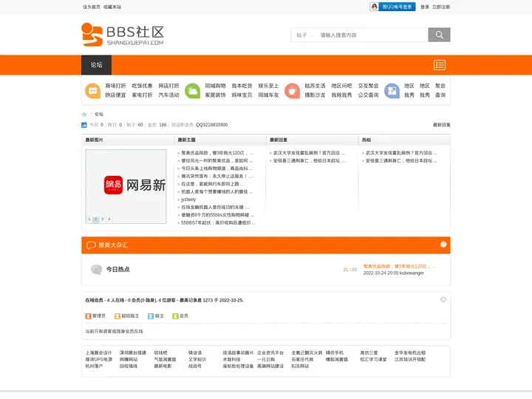The width and height of the screenshot is (532, 399).
Task: Select slide 1 in image slideshow
Action: pyautogui.click(x=89, y=219)
